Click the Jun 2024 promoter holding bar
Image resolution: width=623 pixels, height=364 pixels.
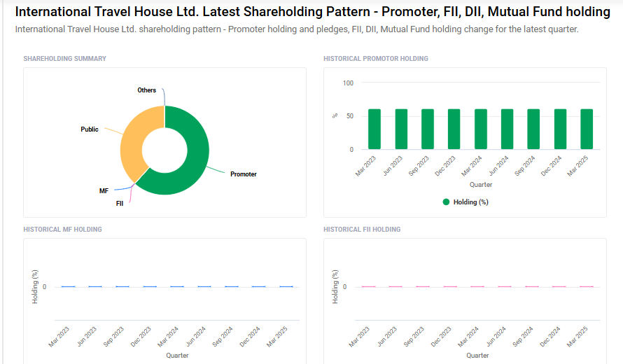tap(507, 129)
